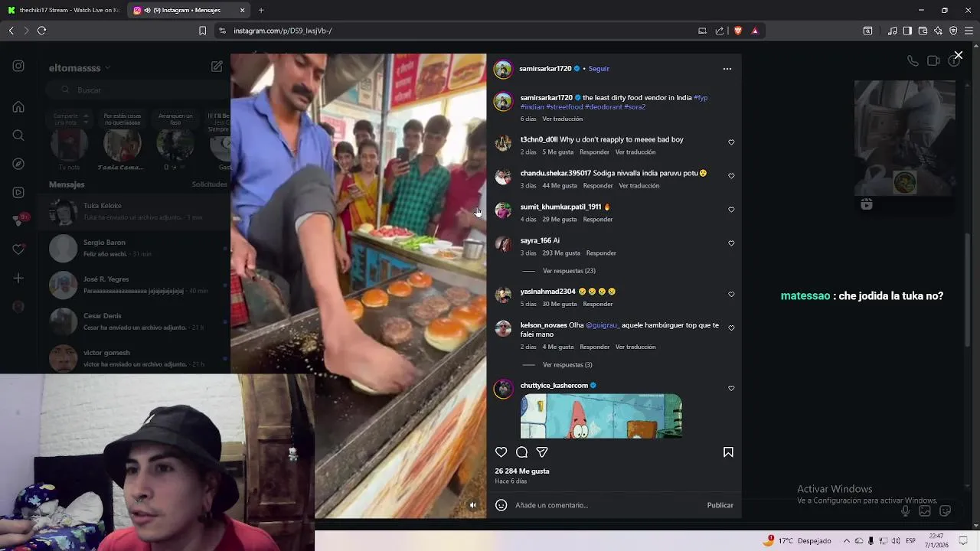This screenshot has height=551, width=980.
Task: Click the Brave Shields lion icon
Action: point(737,31)
